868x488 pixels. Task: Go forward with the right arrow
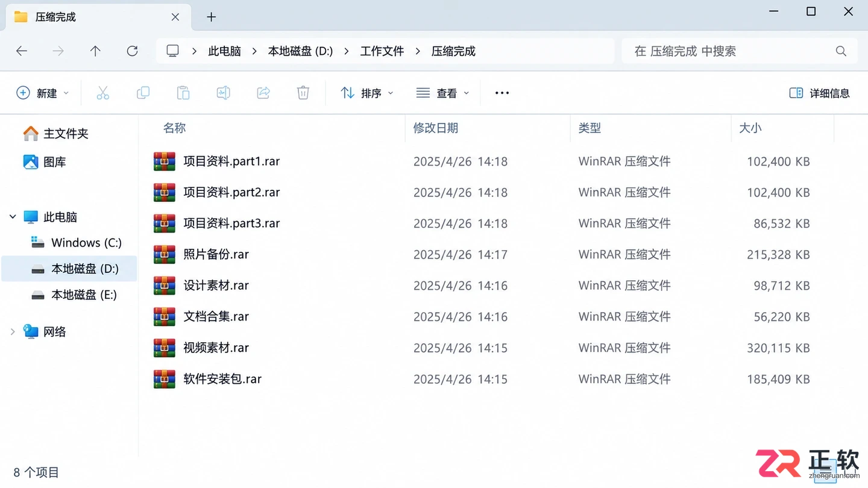coord(58,51)
